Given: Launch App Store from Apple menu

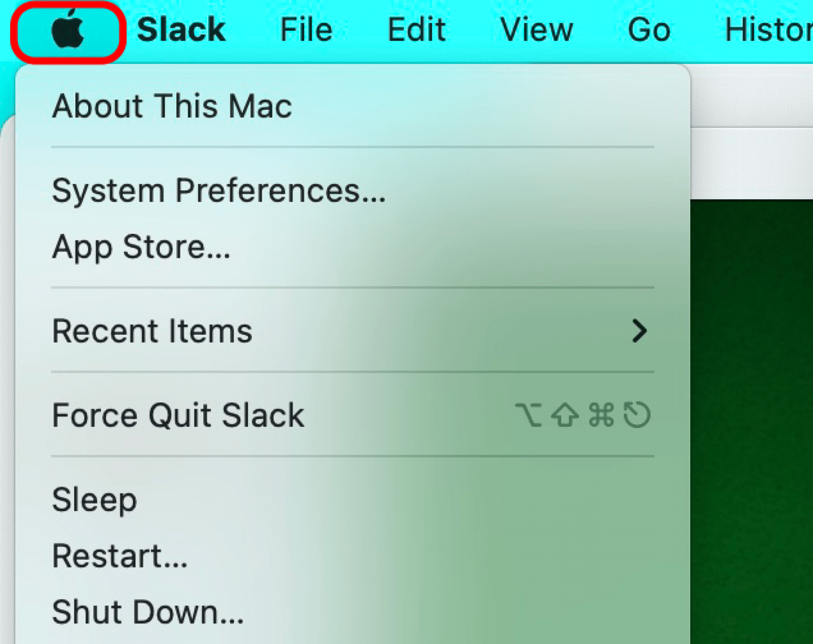Looking at the screenshot, I should (141, 247).
